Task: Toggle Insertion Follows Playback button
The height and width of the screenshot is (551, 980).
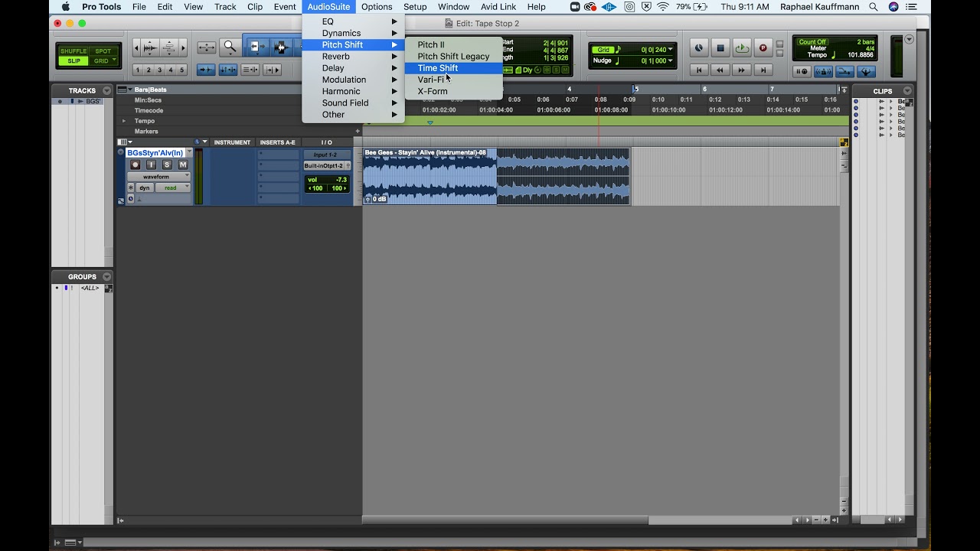Action: pyautogui.click(x=272, y=70)
